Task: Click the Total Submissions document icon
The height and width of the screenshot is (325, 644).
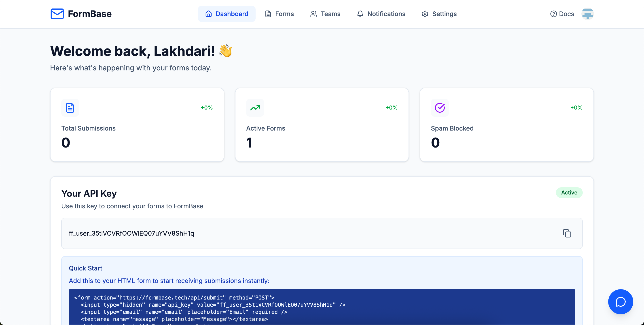Action: tap(70, 108)
